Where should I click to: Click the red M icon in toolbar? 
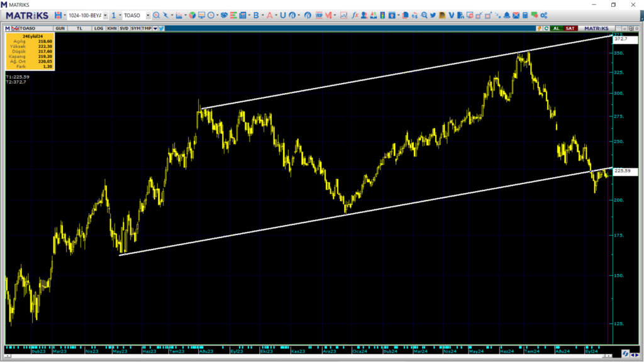(x=328, y=15)
